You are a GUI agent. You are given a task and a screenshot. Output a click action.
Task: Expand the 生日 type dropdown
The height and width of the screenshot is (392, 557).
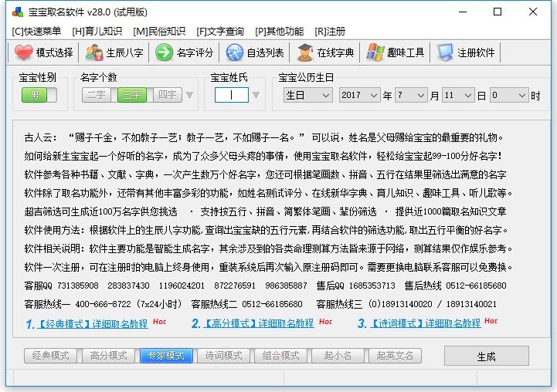click(x=307, y=95)
